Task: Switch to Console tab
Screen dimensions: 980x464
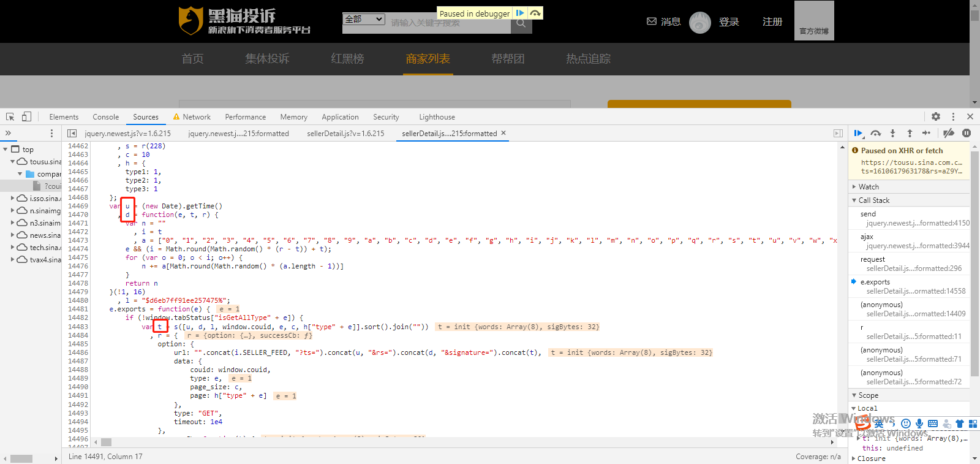Action: click(105, 117)
